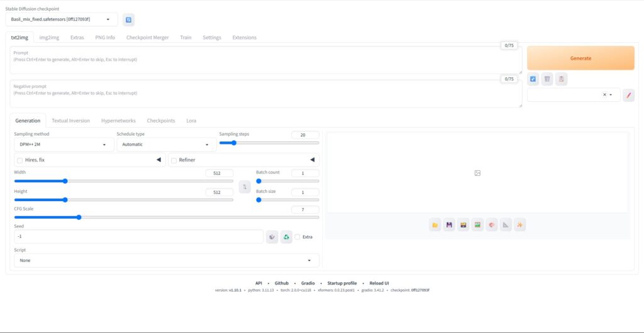This screenshot has width=644, height=333.
Task: Send image to extras triangle ruler icon
Action: (x=506, y=225)
